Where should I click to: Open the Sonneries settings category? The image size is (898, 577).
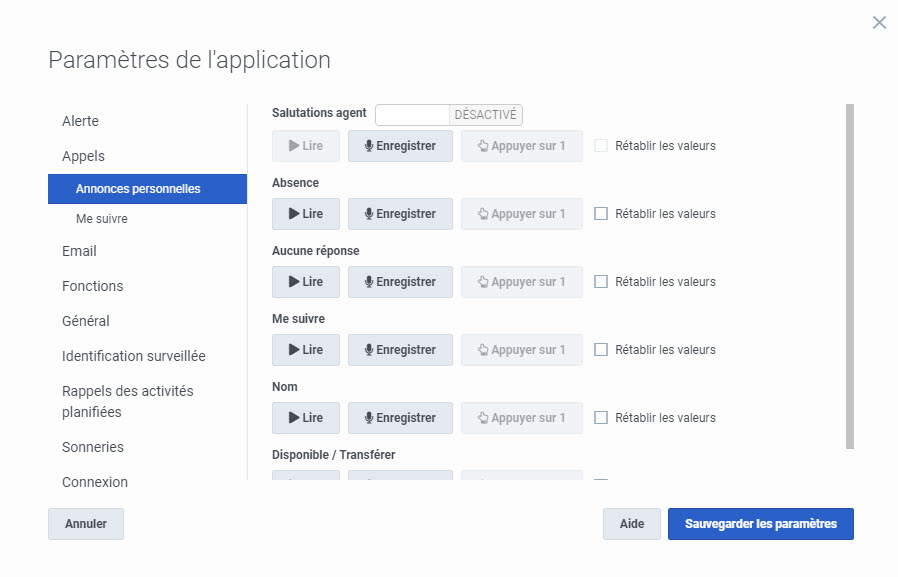[x=93, y=447]
